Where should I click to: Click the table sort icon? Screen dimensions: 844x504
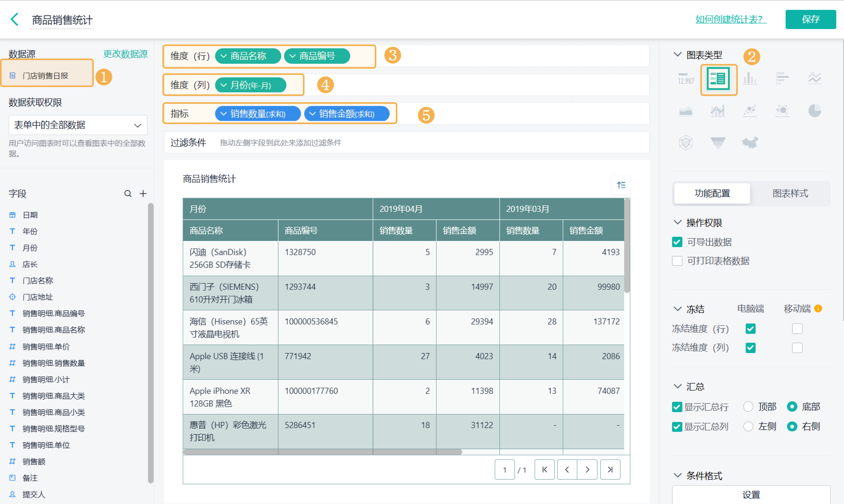[621, 185]
